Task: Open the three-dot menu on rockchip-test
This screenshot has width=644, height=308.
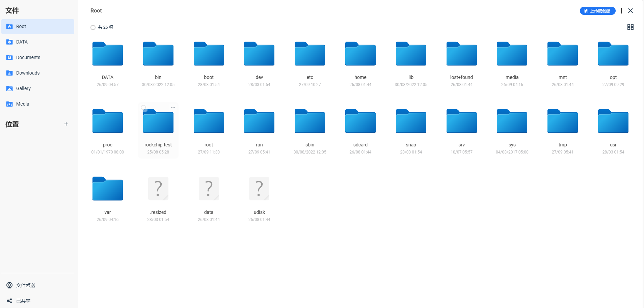Action: pos(173,107)
